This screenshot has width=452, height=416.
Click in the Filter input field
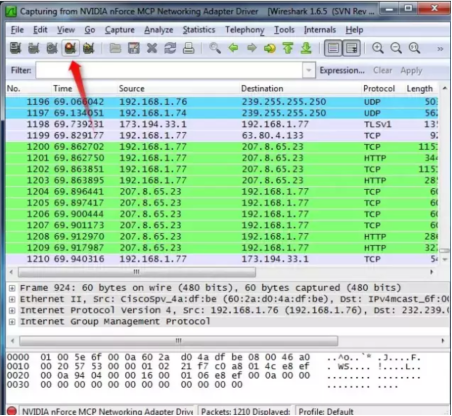pyautogui.click(x=169, y=70)
